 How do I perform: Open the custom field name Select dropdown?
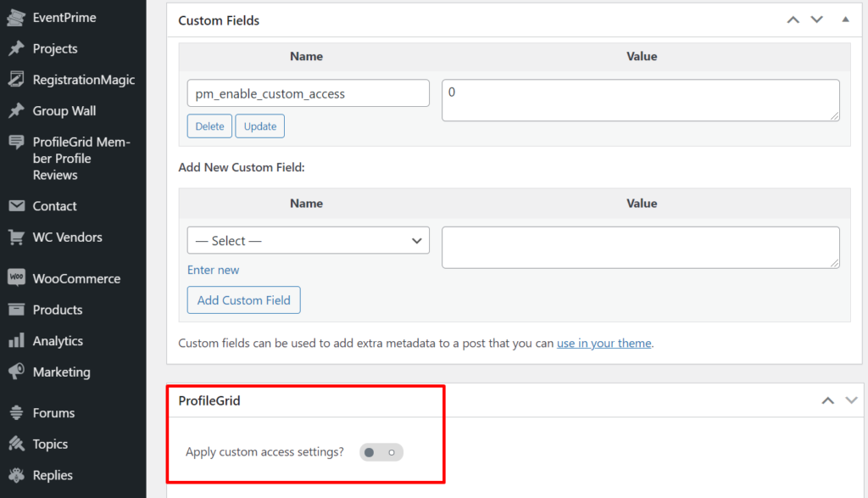(307, 240)
